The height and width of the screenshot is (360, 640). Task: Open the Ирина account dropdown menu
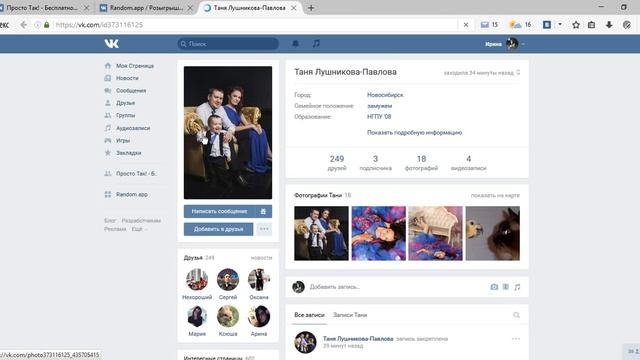tap(505, 44)
